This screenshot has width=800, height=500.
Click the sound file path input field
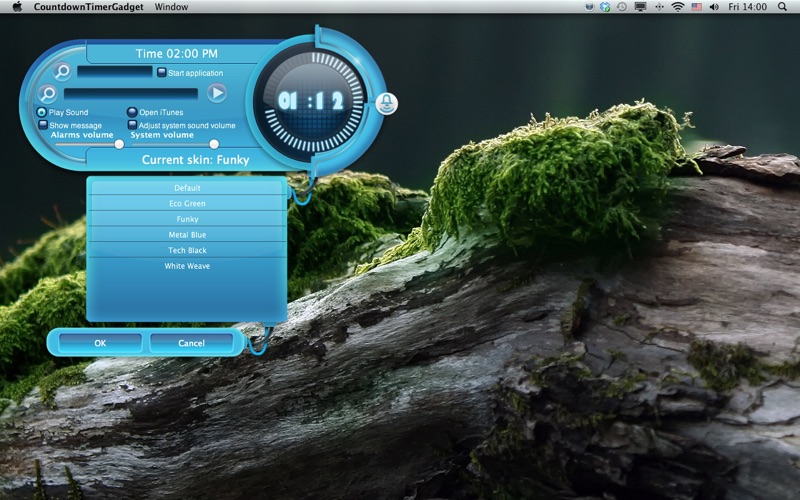[x=131, y=93]
